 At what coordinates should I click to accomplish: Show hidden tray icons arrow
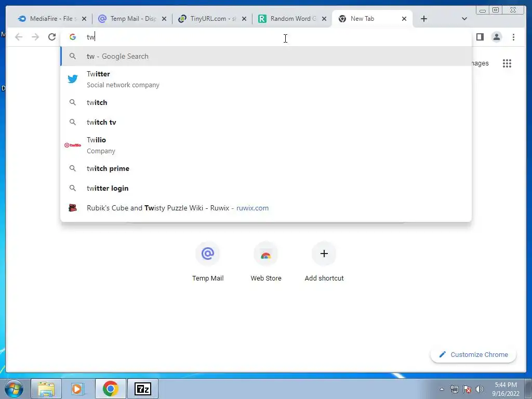[442, 389]
